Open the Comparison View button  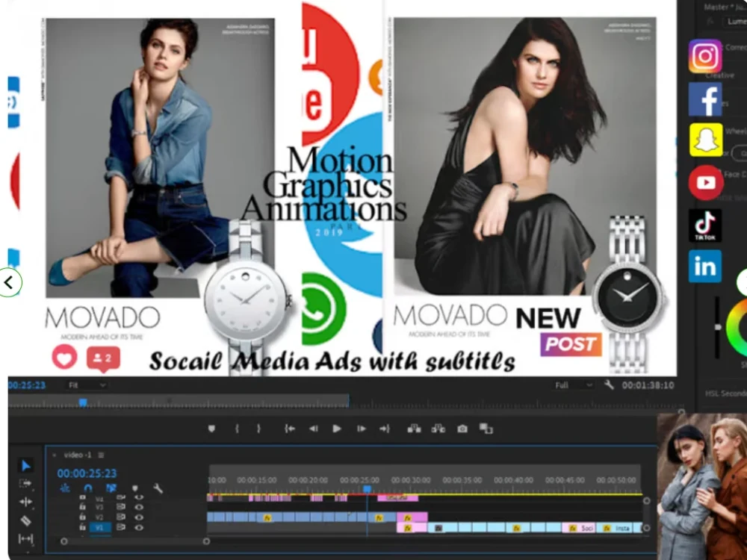486,429
